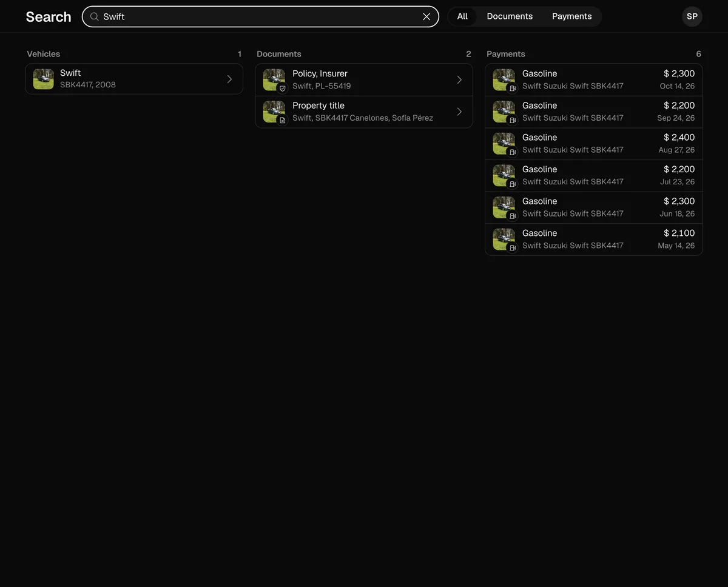Click the Vehicles count number 1
728x587 pixels.
[x=240, y=54]
